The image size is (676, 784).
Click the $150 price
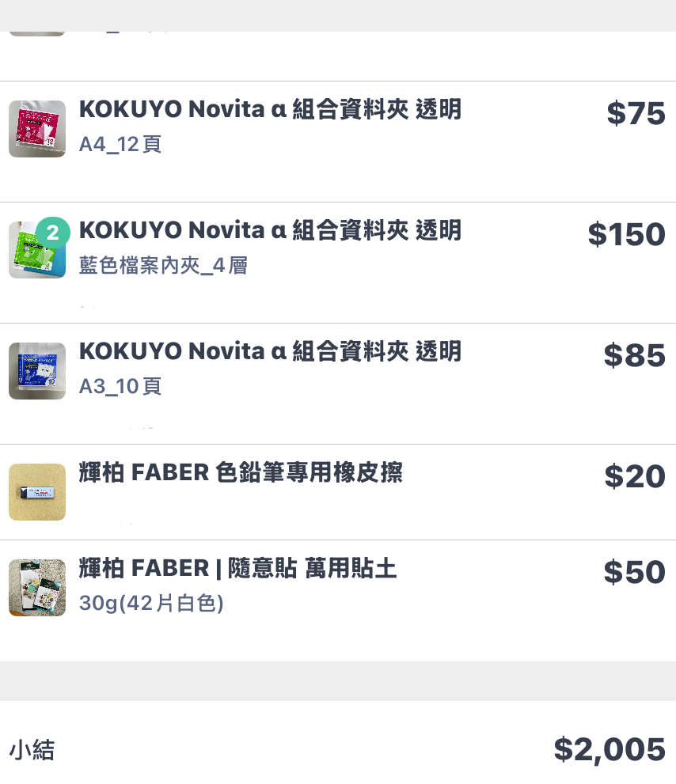[x=626, y=235]
